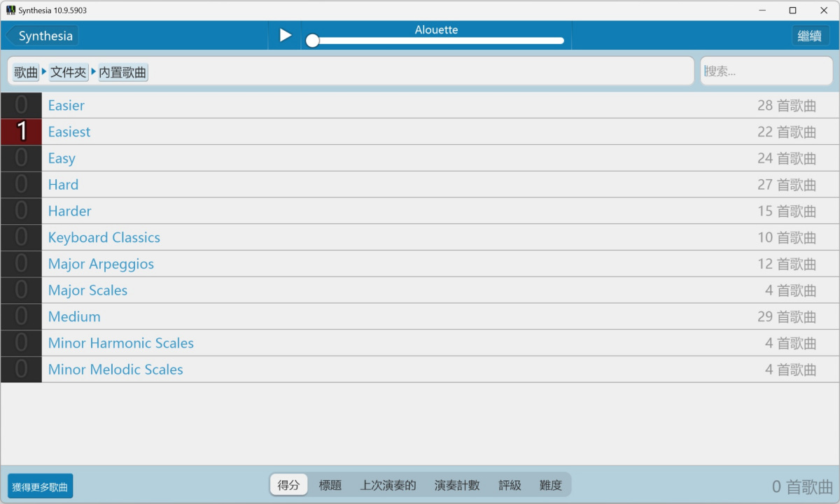Select the 文件夾 breadcrumb
840x504 pixels.
pos(68,72)
